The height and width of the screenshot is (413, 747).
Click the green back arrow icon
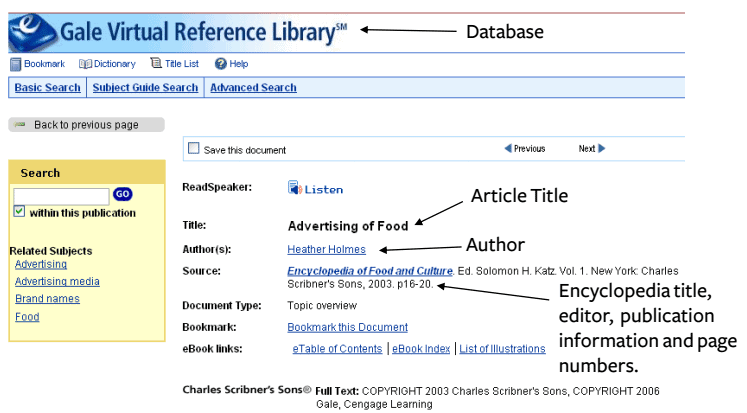tap(20, 125)
